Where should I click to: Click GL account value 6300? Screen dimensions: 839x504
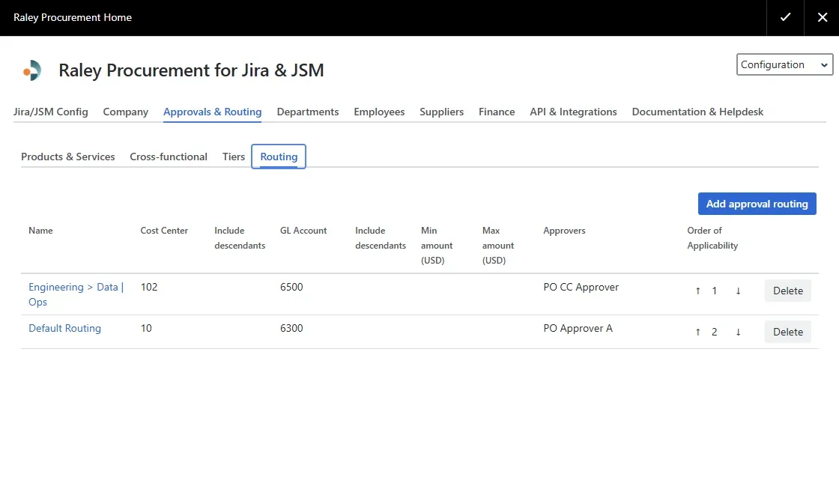point(291,329)
